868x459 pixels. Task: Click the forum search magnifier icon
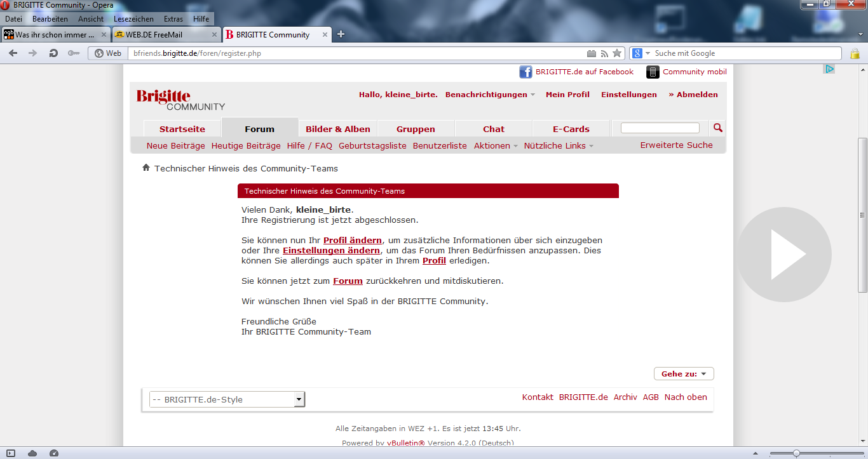718,128
